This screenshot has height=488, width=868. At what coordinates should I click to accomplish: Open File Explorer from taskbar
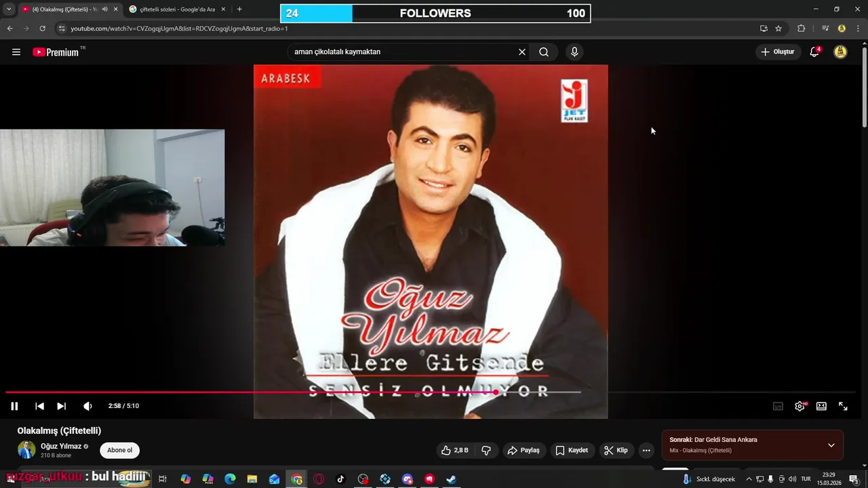252,479
